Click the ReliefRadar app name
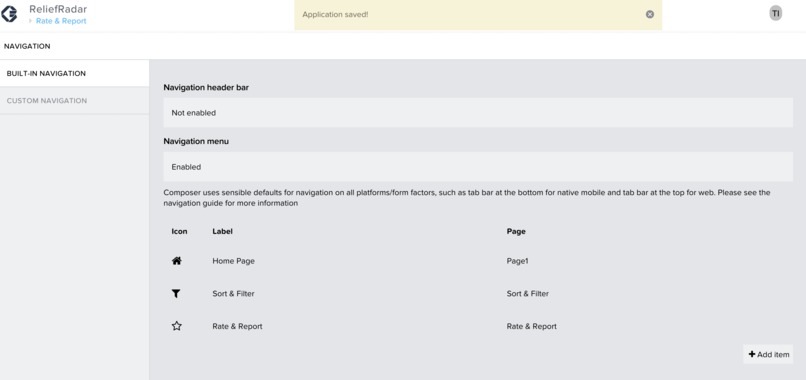Viewport: 806px width, 380px height. tap(58, 9)
